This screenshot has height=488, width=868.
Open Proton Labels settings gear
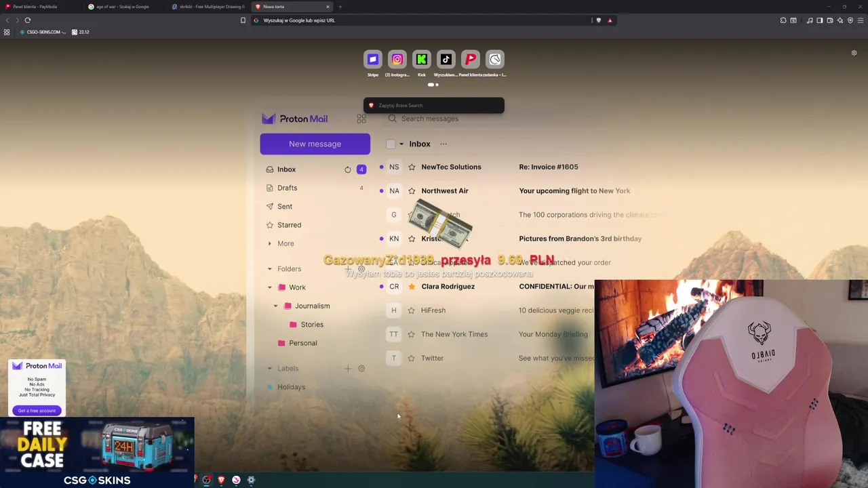[361, 369]
